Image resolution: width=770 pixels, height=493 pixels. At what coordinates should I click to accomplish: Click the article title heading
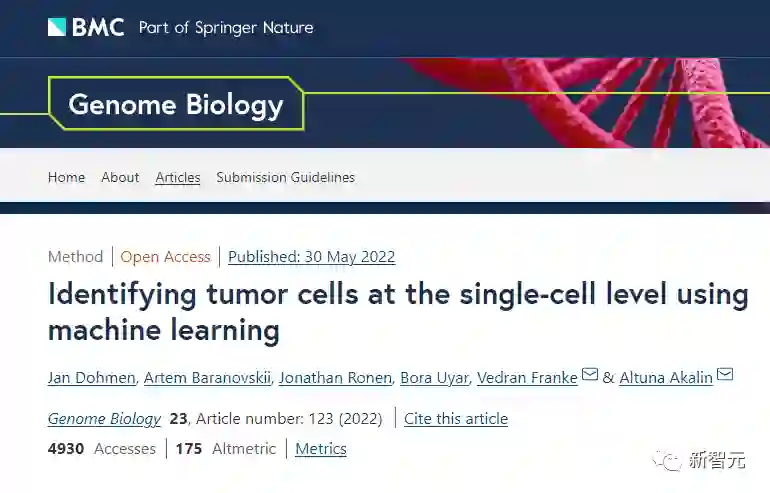(x=398, y=311)
